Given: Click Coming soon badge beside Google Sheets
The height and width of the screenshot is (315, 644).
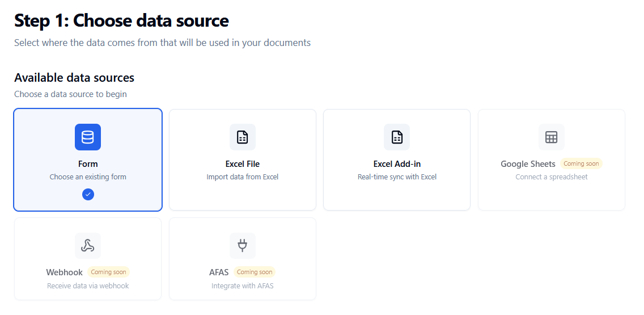Looking at the screenshot, I should coord(581,163).
